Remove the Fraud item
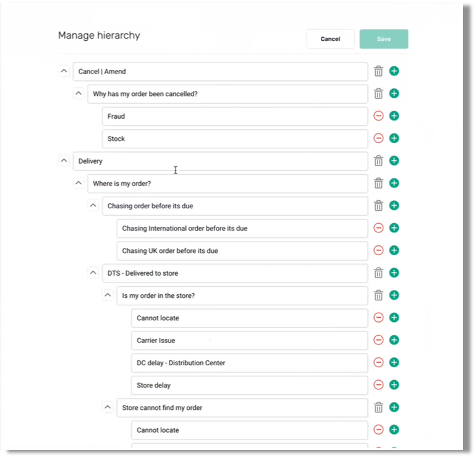Screen dimensions: 476x458 [378, 116]
